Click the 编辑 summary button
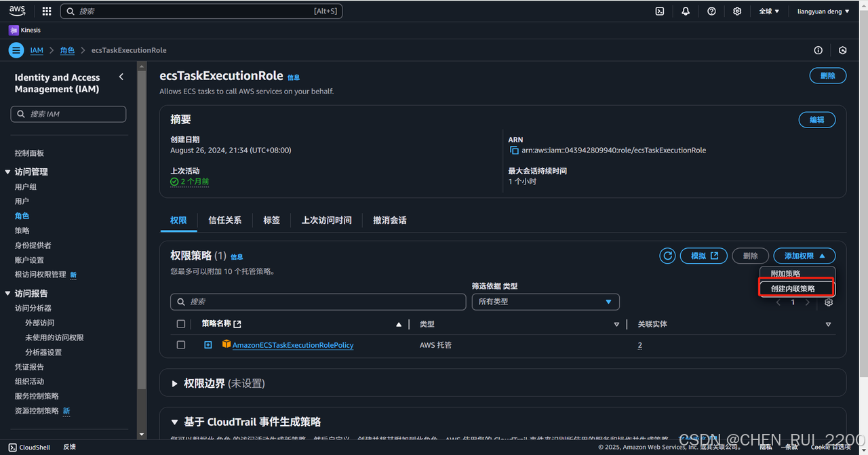 click(x=817, y=120)
